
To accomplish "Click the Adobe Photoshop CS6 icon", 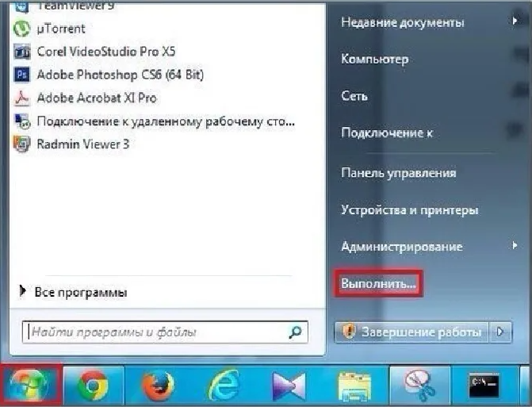I will pyautogui.click(x=21, y=75).
